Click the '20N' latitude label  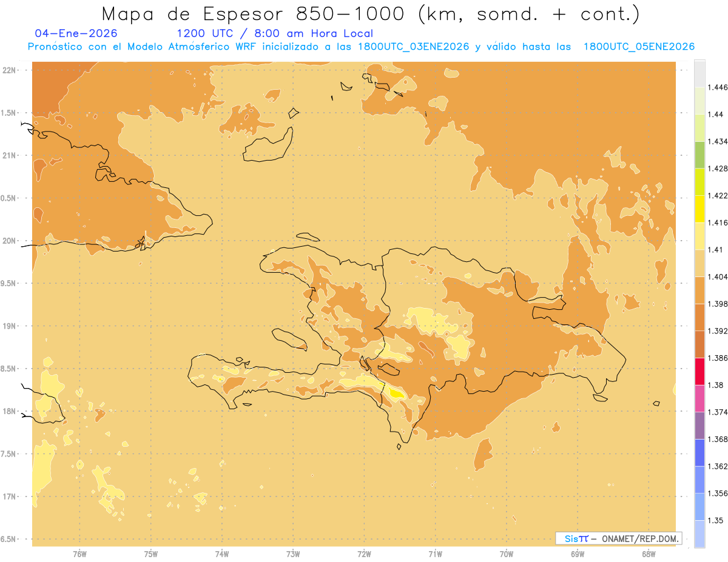9,241
